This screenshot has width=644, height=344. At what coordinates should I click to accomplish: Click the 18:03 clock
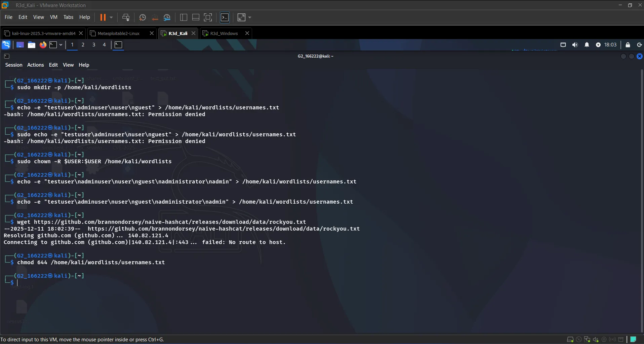610,45
